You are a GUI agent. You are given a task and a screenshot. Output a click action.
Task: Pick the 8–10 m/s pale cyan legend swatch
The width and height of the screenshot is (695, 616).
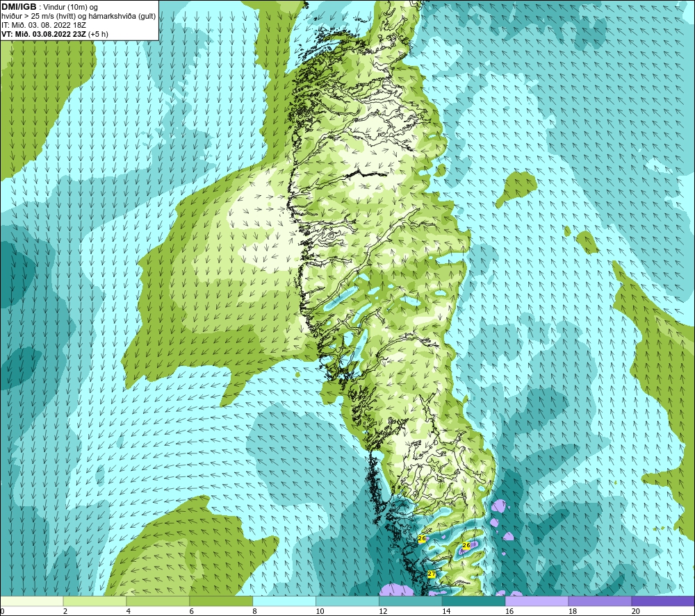pos(284,601)
